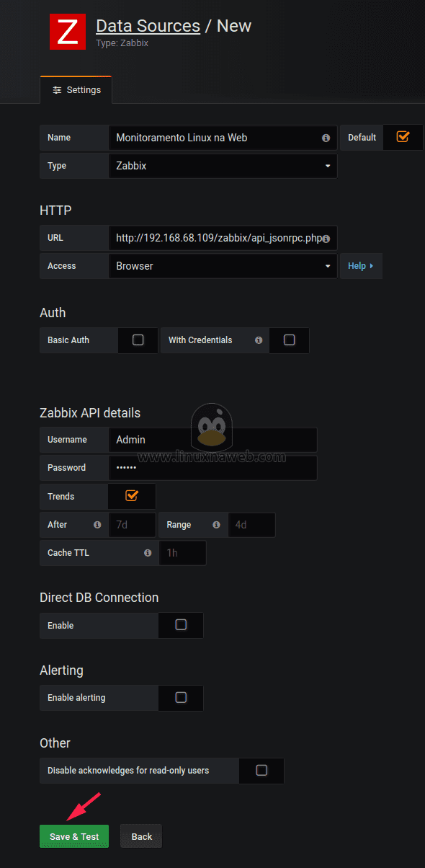Check Disable acknowledges for read-only users
The height and width of the screenshot is (868, 425).
point(261,770)
